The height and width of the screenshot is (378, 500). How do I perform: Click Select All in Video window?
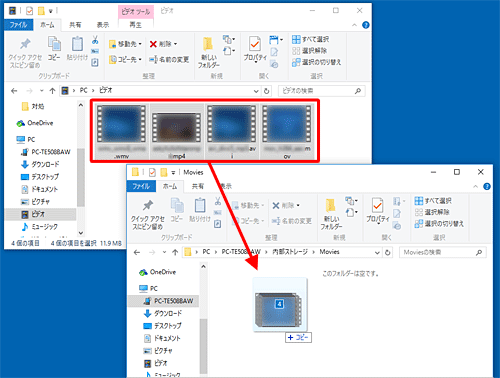pyautogui.click(x=310, y=39)
